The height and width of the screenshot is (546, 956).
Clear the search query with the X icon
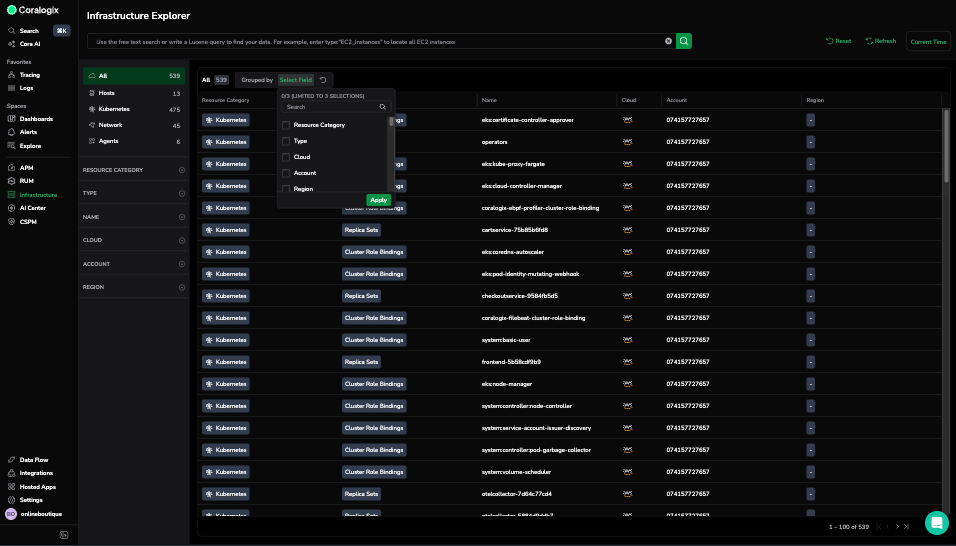coord(668,41)
